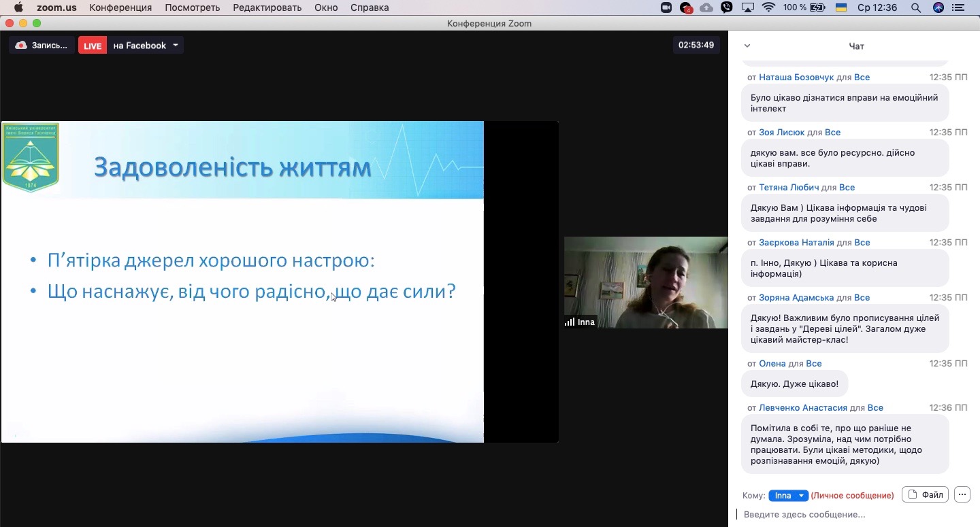This screenshot has height=527, width=980.
Task: Click the sender name Левченко Анастасия
Action: click(x=803, y=408)
